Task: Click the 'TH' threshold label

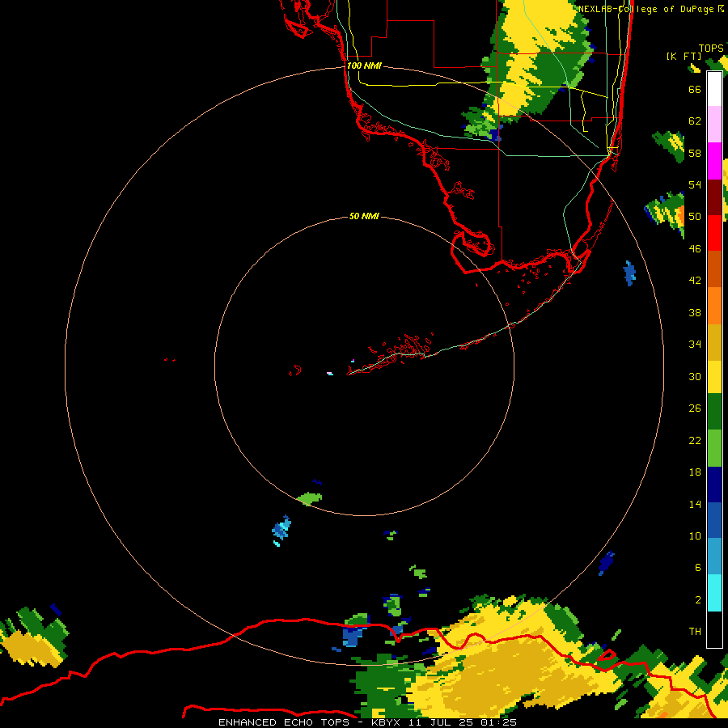Action: click(x=695, y=632)
